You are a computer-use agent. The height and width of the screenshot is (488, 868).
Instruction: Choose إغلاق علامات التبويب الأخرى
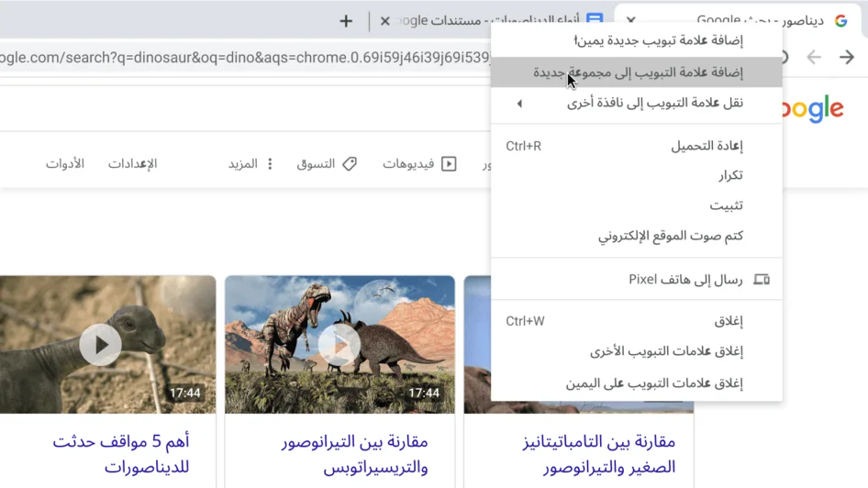tap(666, 351)
